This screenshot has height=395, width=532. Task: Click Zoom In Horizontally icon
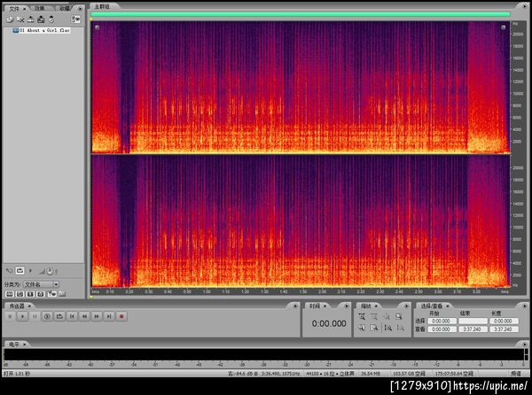(362, 317)
